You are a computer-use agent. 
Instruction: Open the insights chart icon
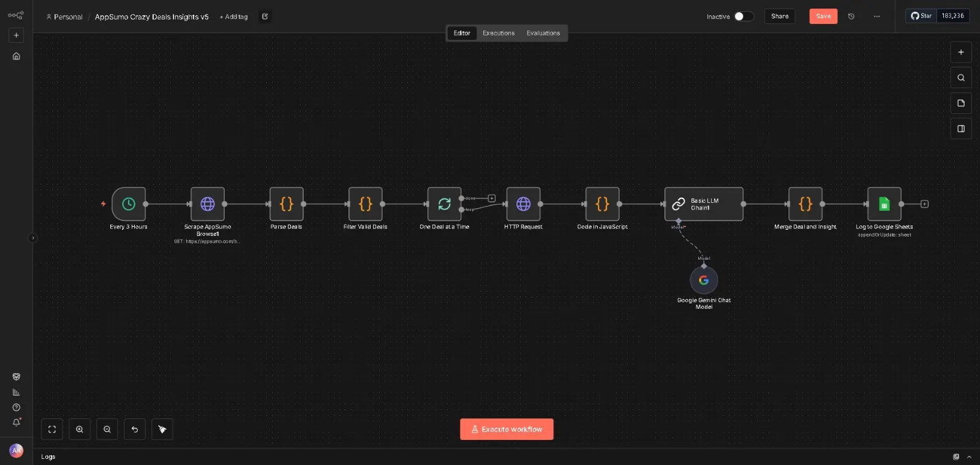[x=17, y=392]
